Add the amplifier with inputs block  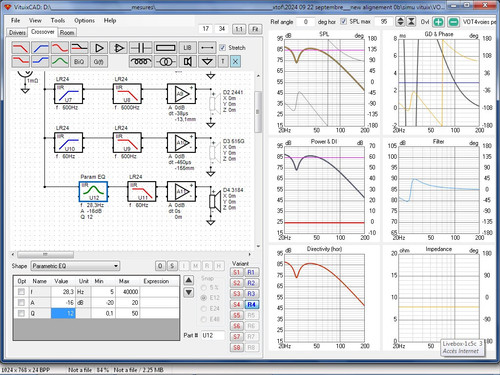pos(118,48)
